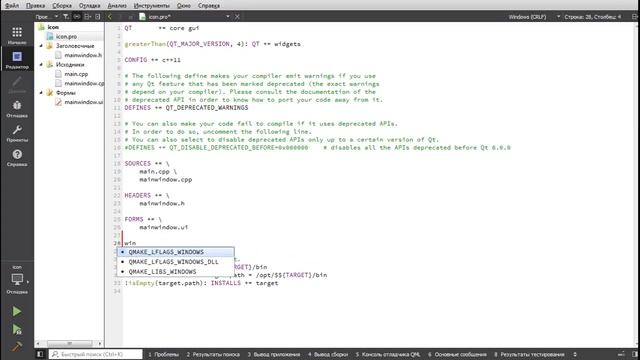Close the project side panel via its icon
640x360 pixels.
point(98,17)
